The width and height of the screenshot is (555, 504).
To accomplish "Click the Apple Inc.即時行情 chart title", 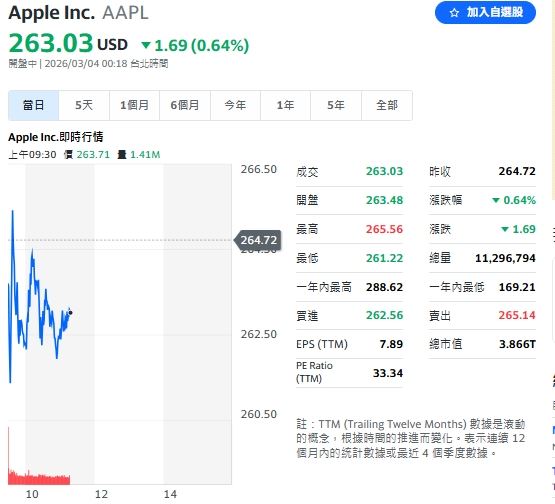I will [56, 137].
